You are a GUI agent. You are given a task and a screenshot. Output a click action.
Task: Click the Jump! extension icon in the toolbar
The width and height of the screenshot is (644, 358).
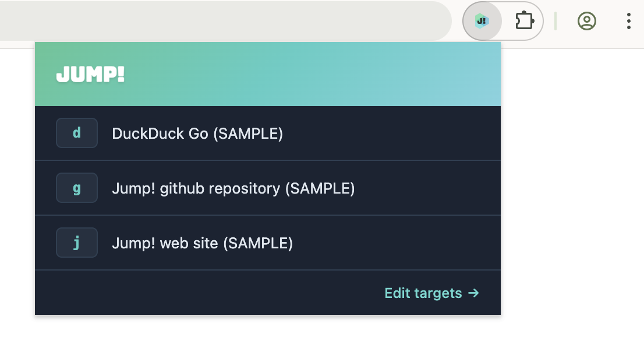coord(482,20)
